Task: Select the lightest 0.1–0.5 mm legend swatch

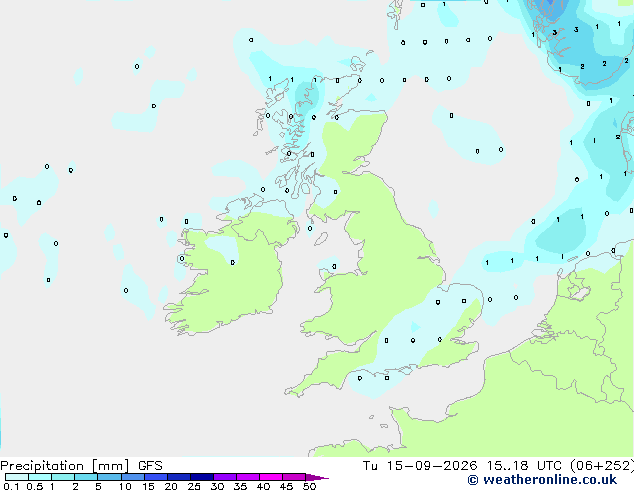Action: click(17, 477)
